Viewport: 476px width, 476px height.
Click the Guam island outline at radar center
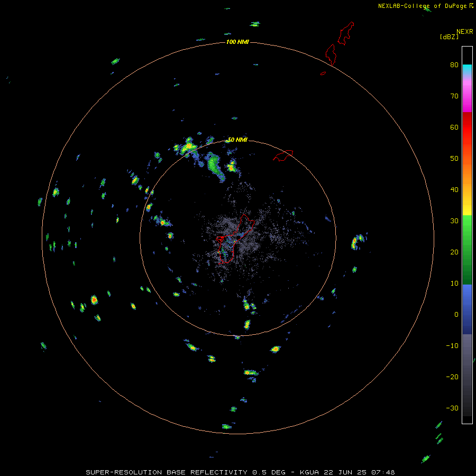tap(234, 239)
